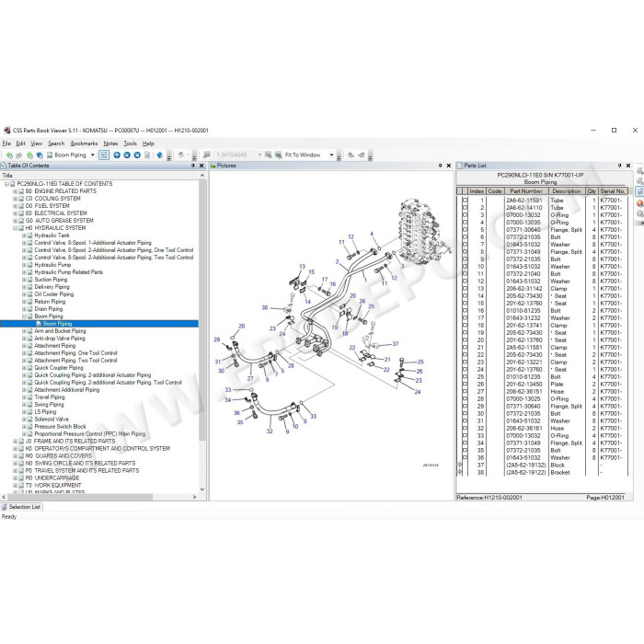Image resolution: width=644 pixels, height=644 pixels.
Task: Check the box for index 5 Flange, Split
Action: pos(465,230)
